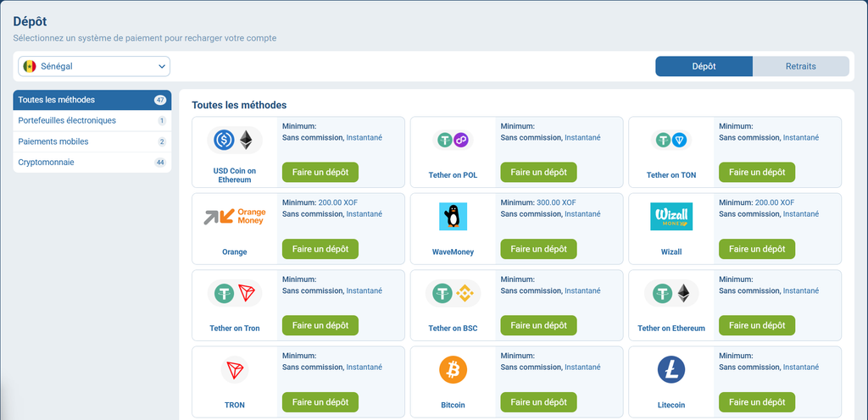Click the 'Tether on BSC' label
Image resolution: width=868 pixels, height=420 pixels.
(453, 329)
